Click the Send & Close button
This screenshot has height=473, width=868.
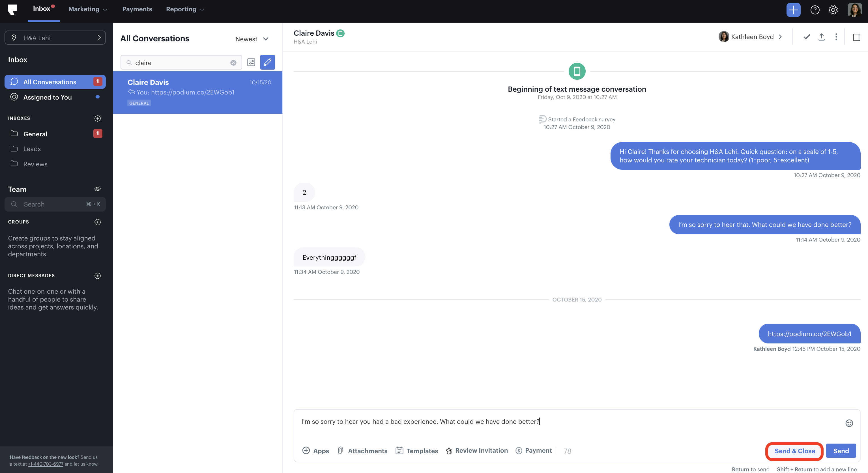(794, 451)
